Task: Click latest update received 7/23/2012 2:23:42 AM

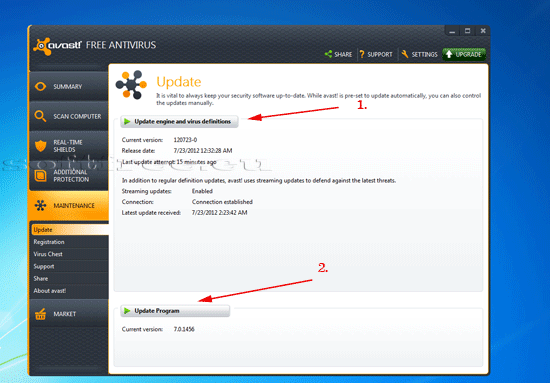Action: pos(219,213)
